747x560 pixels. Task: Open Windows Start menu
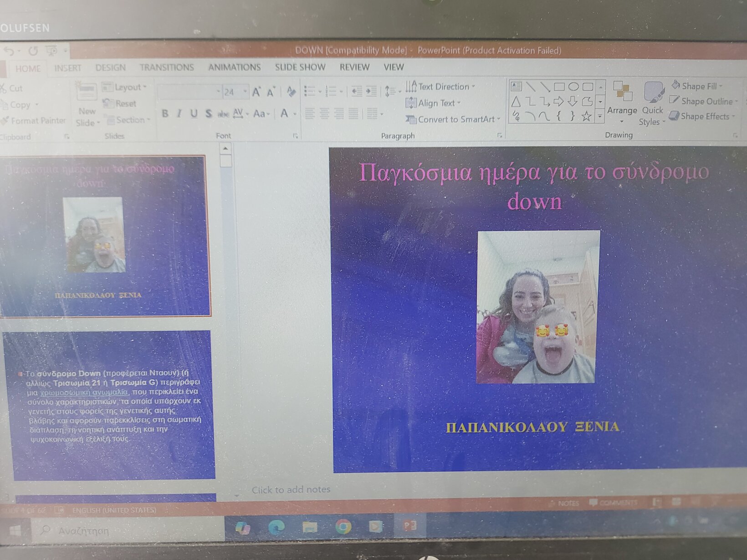[x=15, y=531]
